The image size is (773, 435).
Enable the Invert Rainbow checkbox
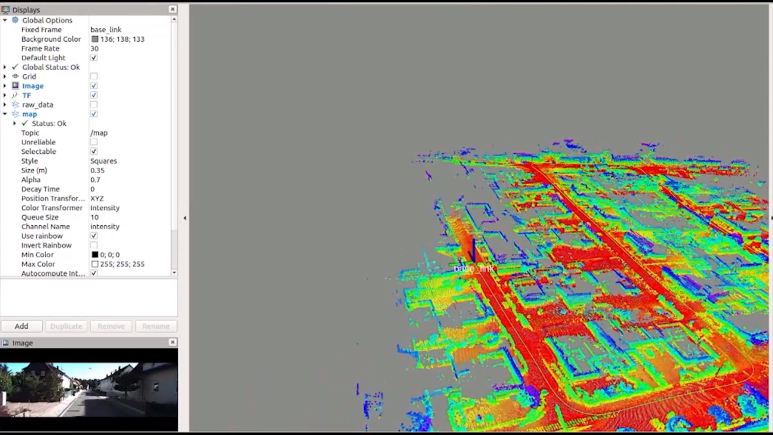(94, 245)
